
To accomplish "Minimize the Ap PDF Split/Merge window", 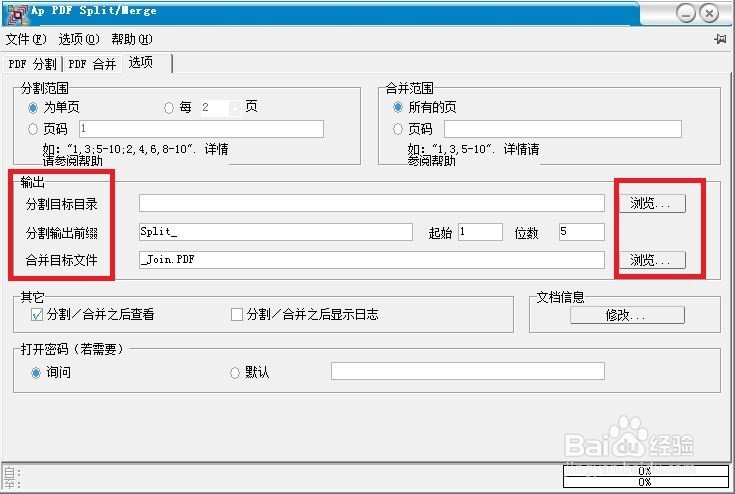I will coord(686,13).
